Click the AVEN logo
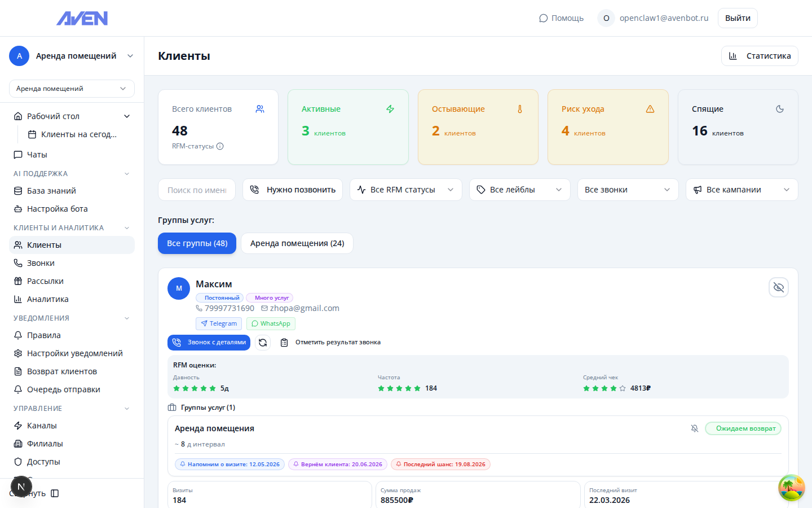Image resolution: width=812 pixels, height=508 pixels. (x=82, y=19)
